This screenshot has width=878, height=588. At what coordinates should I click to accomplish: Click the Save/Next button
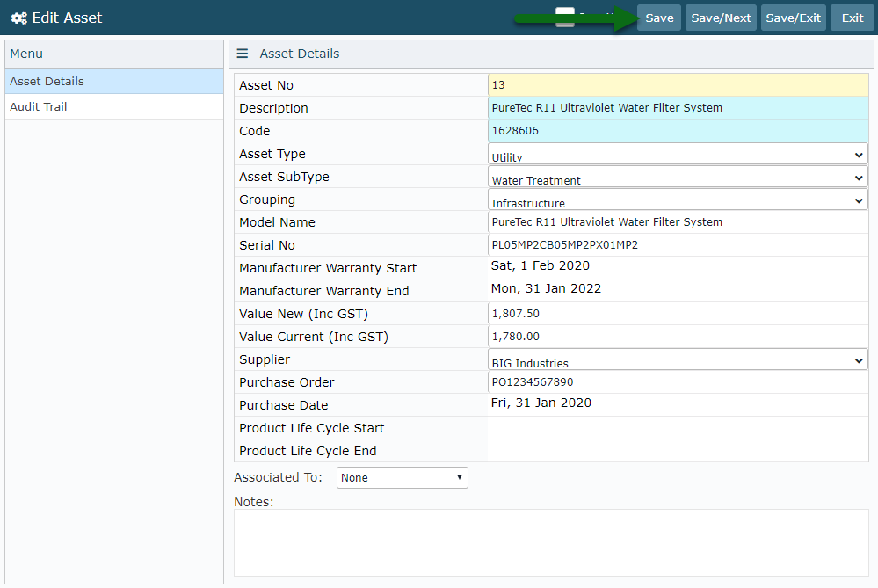[721, 18]
